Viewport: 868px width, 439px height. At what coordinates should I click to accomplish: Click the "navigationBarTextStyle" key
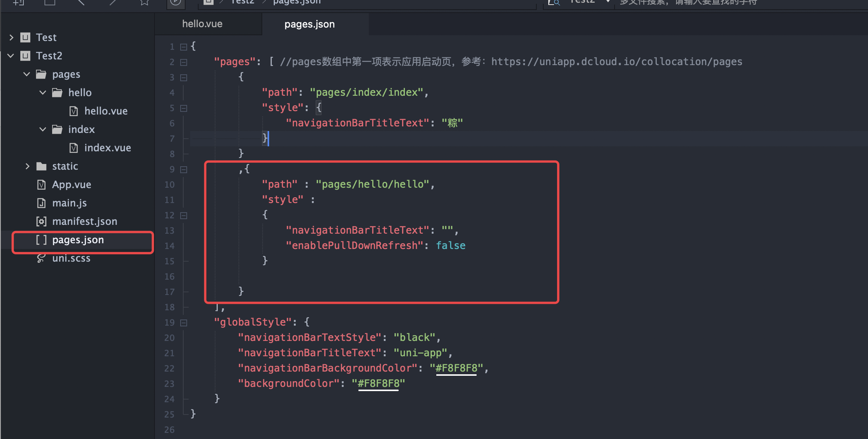tap(309, 337)
